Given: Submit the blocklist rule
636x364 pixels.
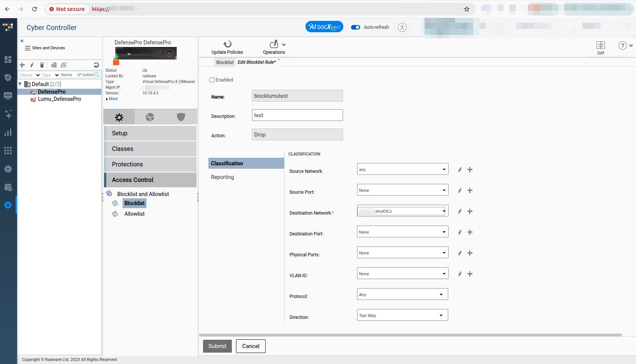Looking at the screenshot, I should (x=217, y=346).
